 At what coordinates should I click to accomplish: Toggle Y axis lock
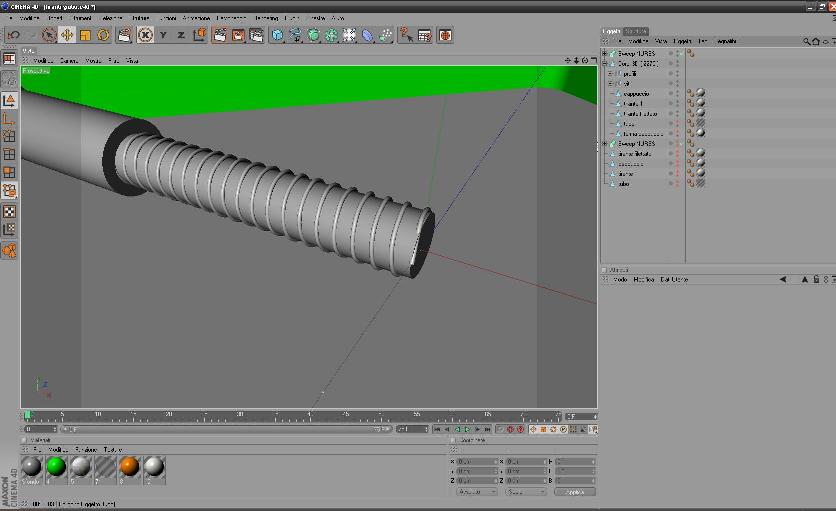coord(163,35)
